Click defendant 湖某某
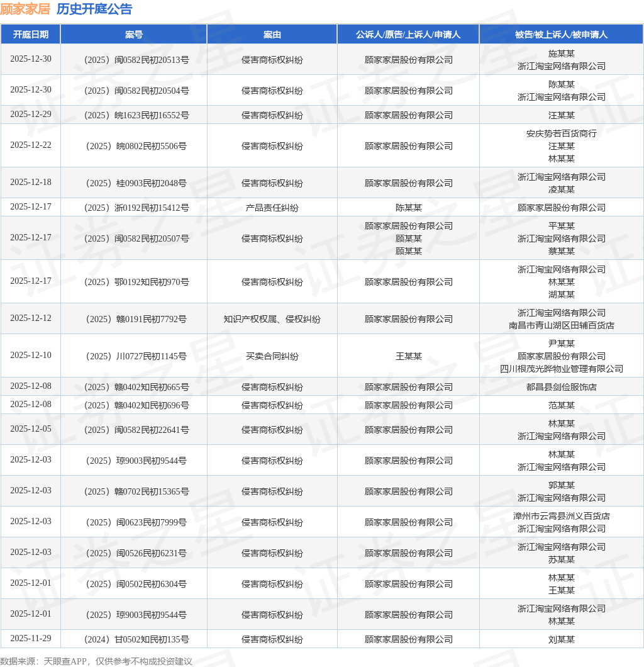 click(x=561, y=294)
